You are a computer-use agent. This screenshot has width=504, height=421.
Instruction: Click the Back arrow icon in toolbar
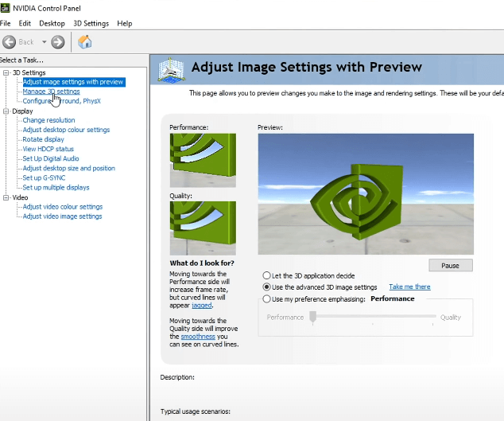pos(9,42)
